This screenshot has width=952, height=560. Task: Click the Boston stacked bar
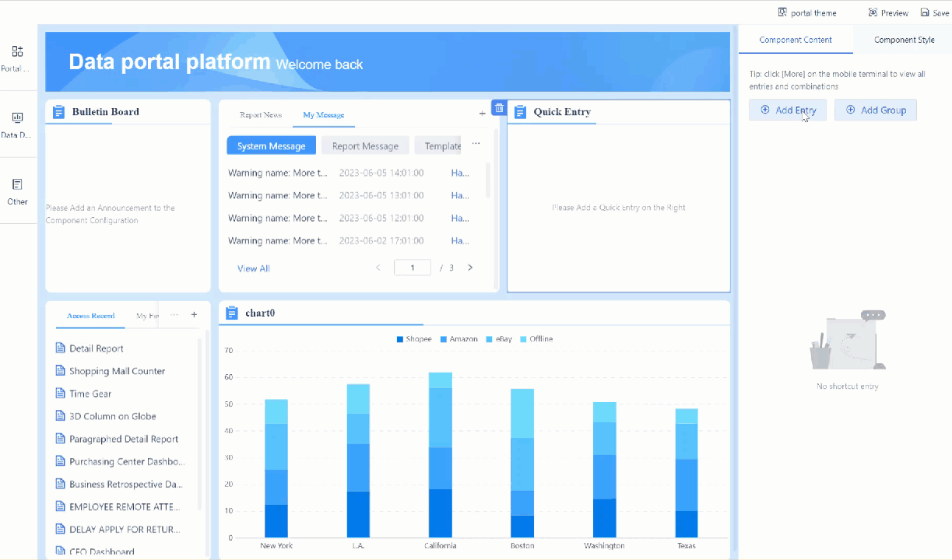click(x=522, y=463)
